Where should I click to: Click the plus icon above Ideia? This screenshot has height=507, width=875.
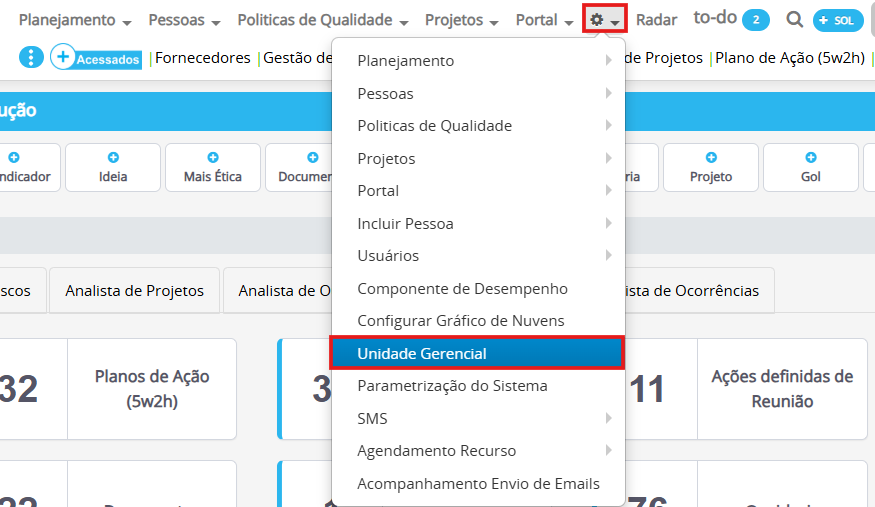[113, 157]
